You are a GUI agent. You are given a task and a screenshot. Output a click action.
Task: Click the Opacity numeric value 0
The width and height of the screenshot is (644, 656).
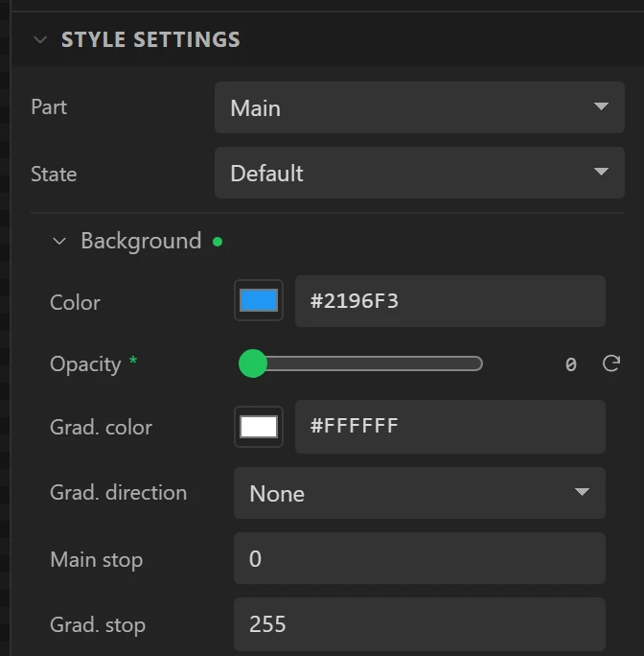pos(571,364)
